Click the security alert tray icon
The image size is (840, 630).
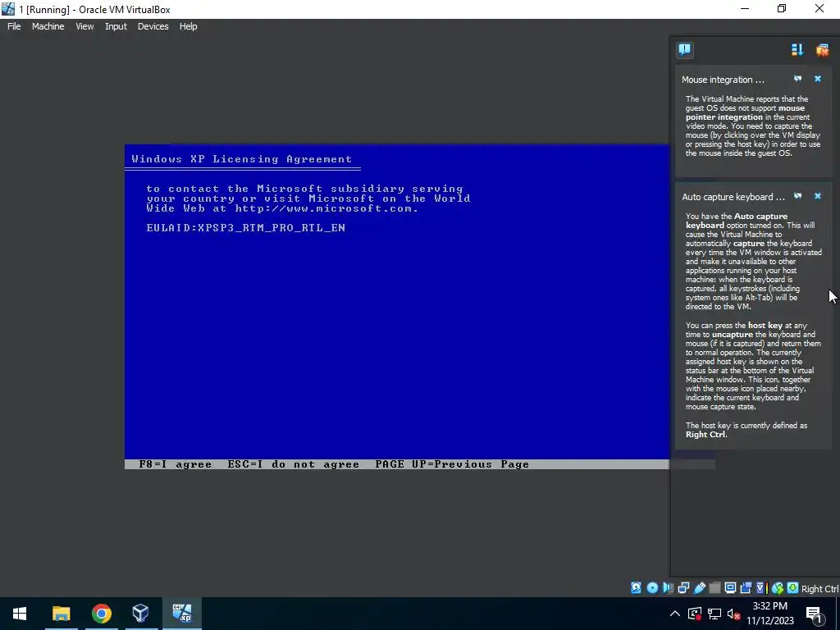[695, 614]
